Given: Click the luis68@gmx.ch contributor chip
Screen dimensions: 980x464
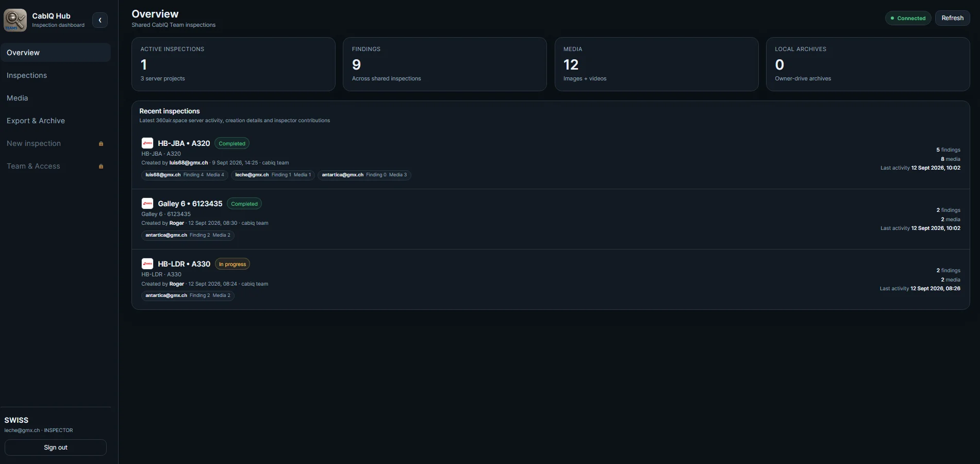Looking at the screenshot, I should (185, 175).
